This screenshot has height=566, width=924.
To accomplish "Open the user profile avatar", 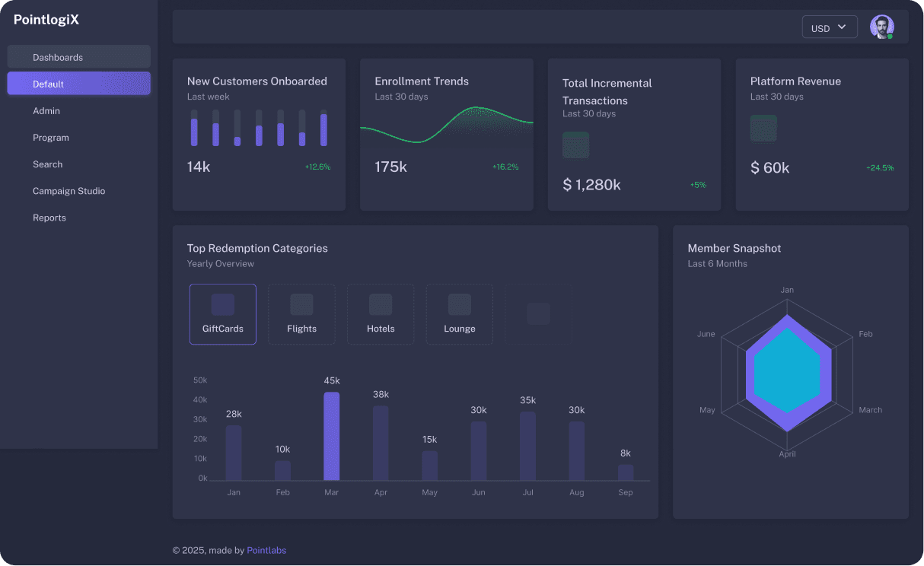I will [x=881, y=27].
